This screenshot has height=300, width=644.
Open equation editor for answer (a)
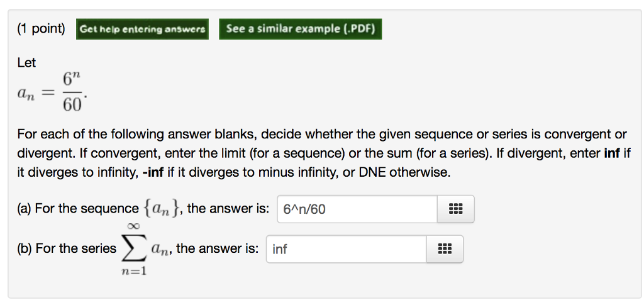coord(455,209)
